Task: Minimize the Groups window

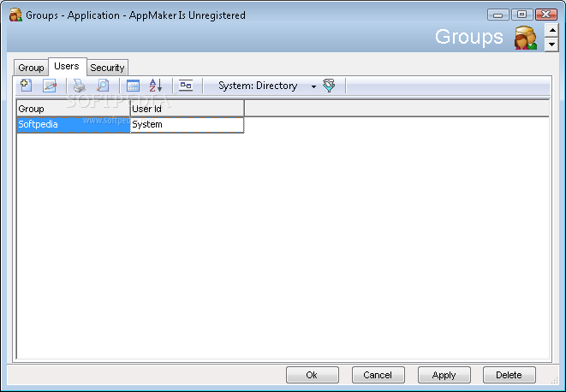Action: pyautogui.click(x=498, y=15)
